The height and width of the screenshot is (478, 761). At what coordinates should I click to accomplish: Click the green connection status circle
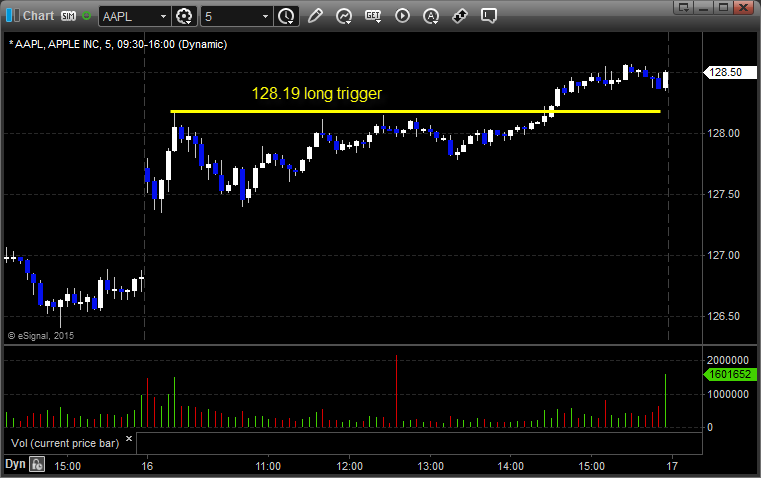86,16
